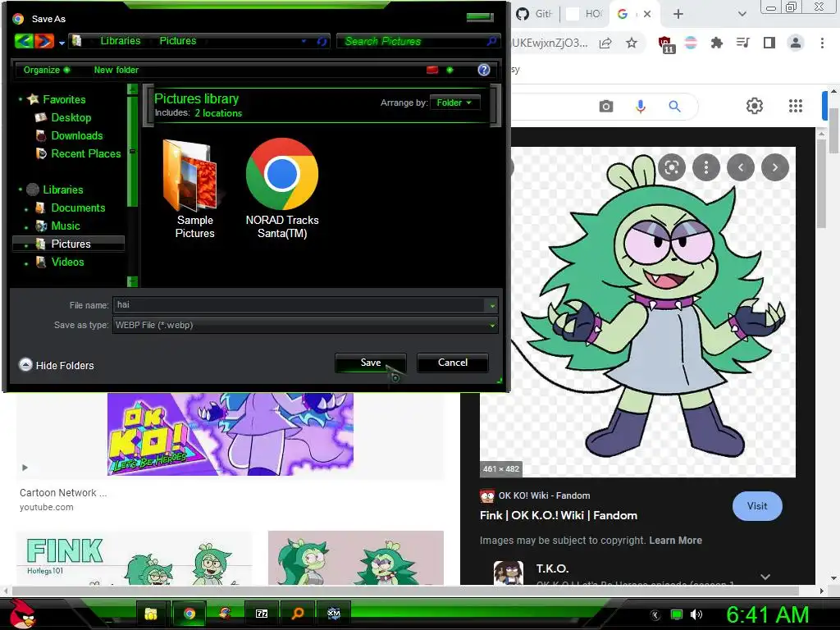840x630 pixels.
Task: Click the Cancel button
Action: click(x=452, y=363)
